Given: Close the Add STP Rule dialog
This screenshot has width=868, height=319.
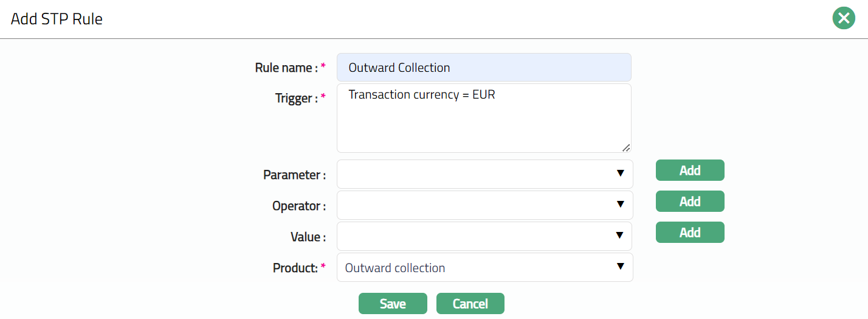Looking at the screenshot, I should (x=843, y=19).
